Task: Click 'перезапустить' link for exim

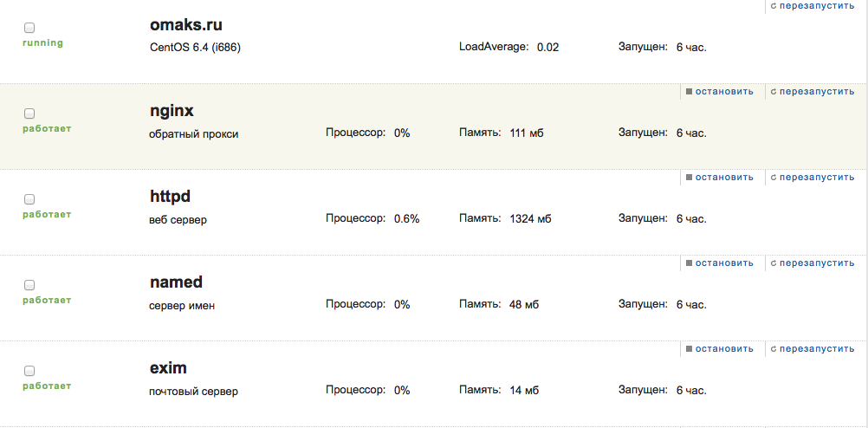Action: [817, 349]
